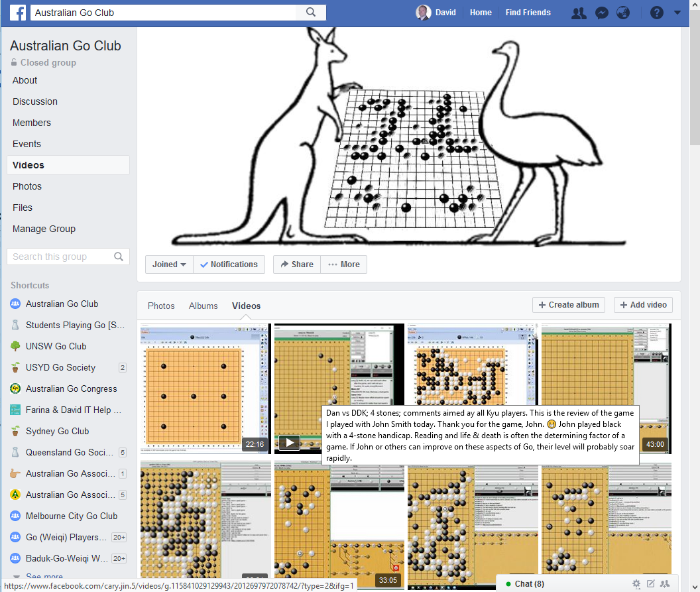This screenshot has height=592, width=700.
Task: Open the Quick Help question mark icon
Action: [656, 13]
